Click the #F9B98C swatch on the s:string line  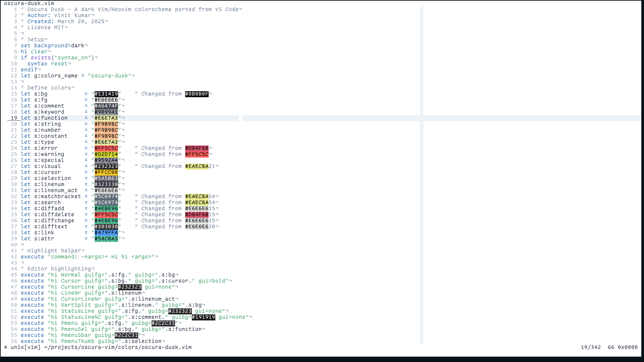[x=106, y=124]
